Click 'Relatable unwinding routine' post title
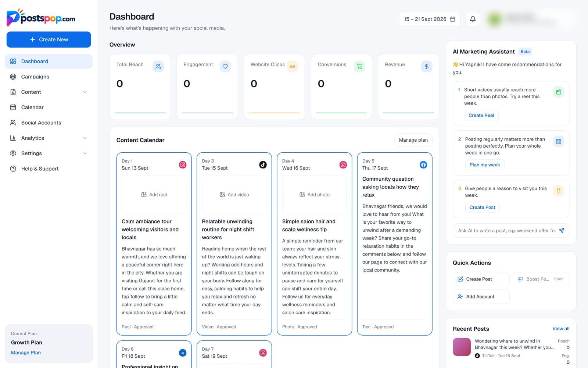The height and width of the screenshot is (368, 588). tap(228, 229)
